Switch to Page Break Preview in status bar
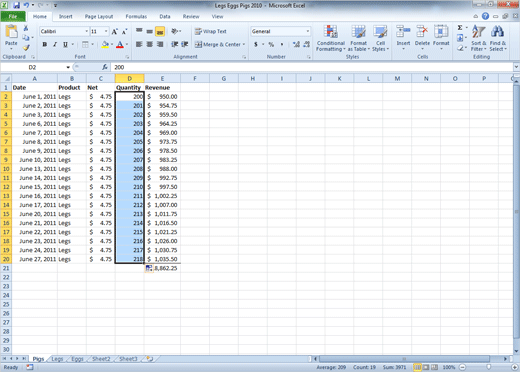Image resolution: width=520 pixels, height=372 pixels. 435,367
